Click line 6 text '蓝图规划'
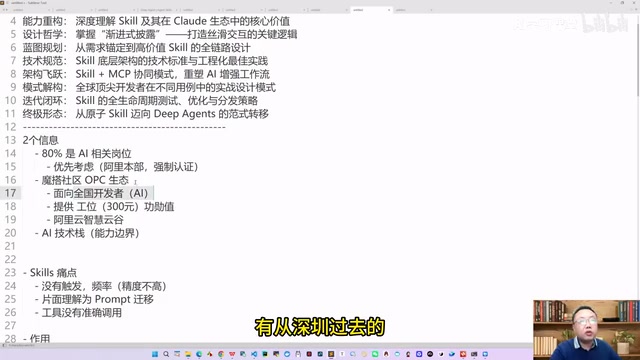 click(42, 48)
